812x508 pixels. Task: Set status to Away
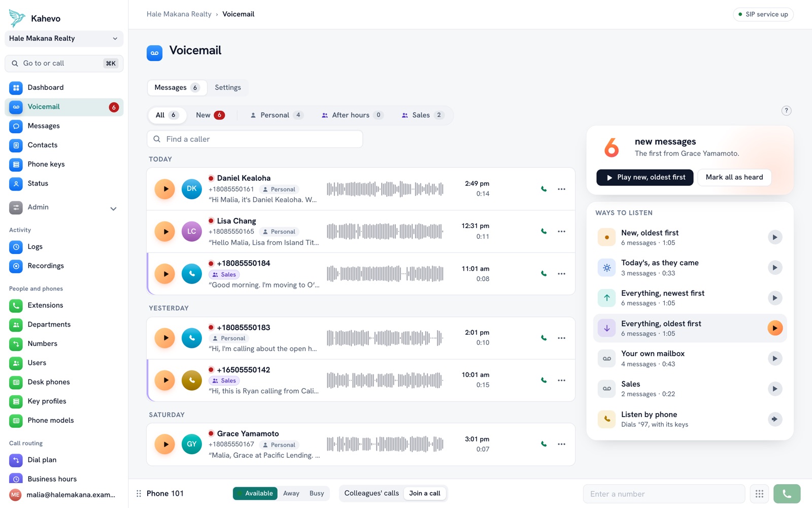click(x=291, y=493)
